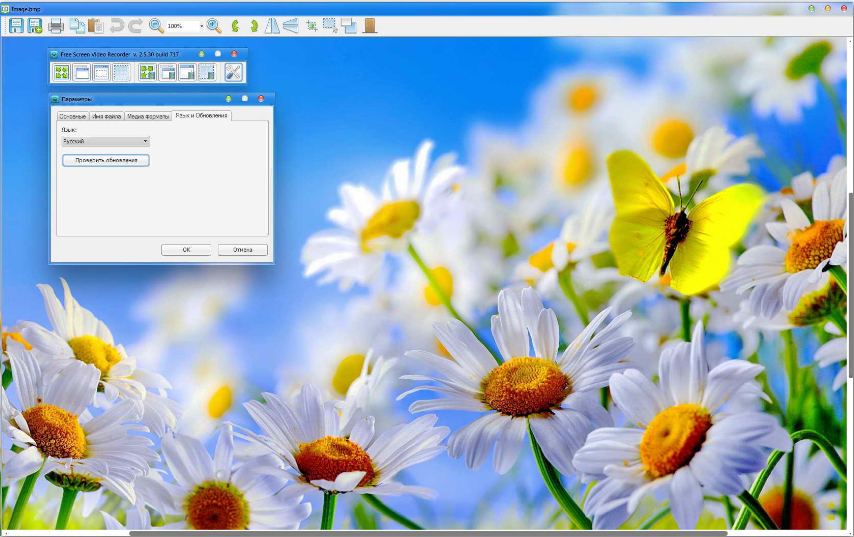Undo the last action
The height and width of the screenshot is (537, 854).
tap(117, 25)
